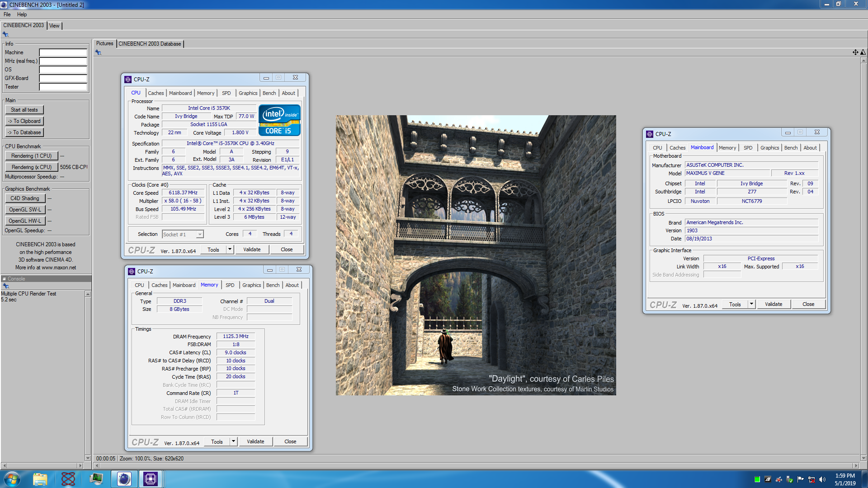Open Caches tab in CPU-Z CPU window
The width and height of the screenshot is (868, 488).
coord(156,93)
